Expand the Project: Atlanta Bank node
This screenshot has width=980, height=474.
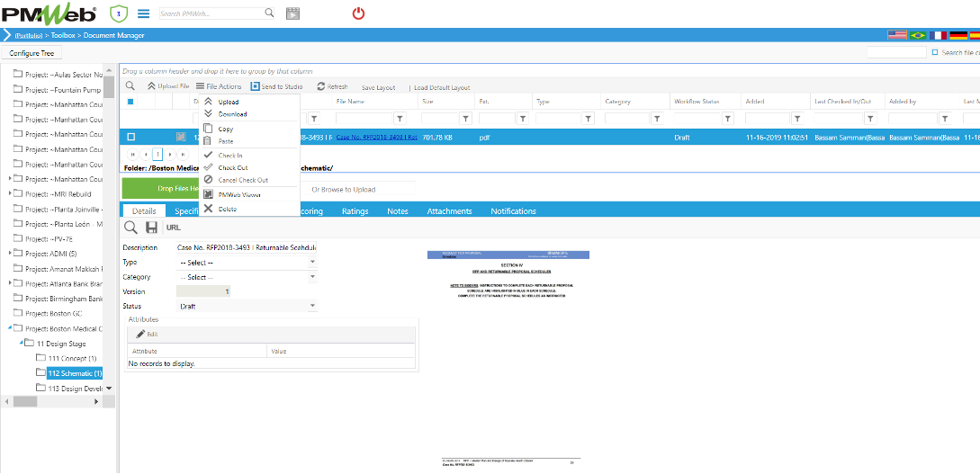(9, 283)
